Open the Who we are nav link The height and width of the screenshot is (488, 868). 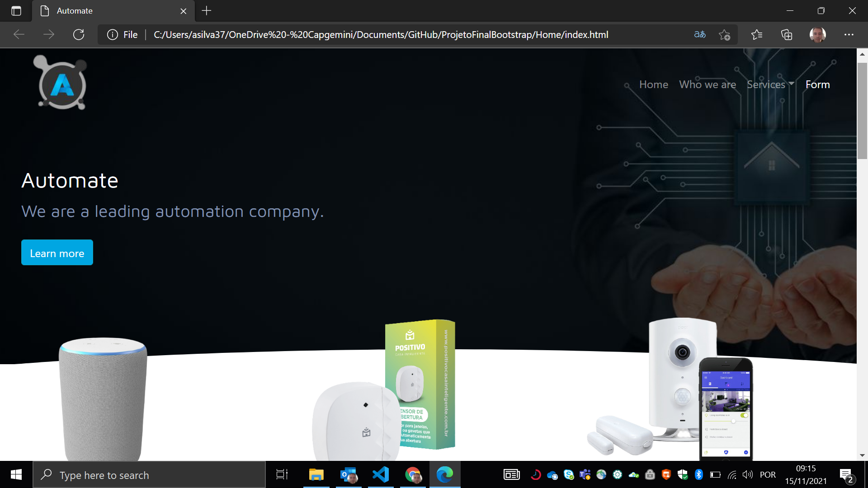[708, 84]
